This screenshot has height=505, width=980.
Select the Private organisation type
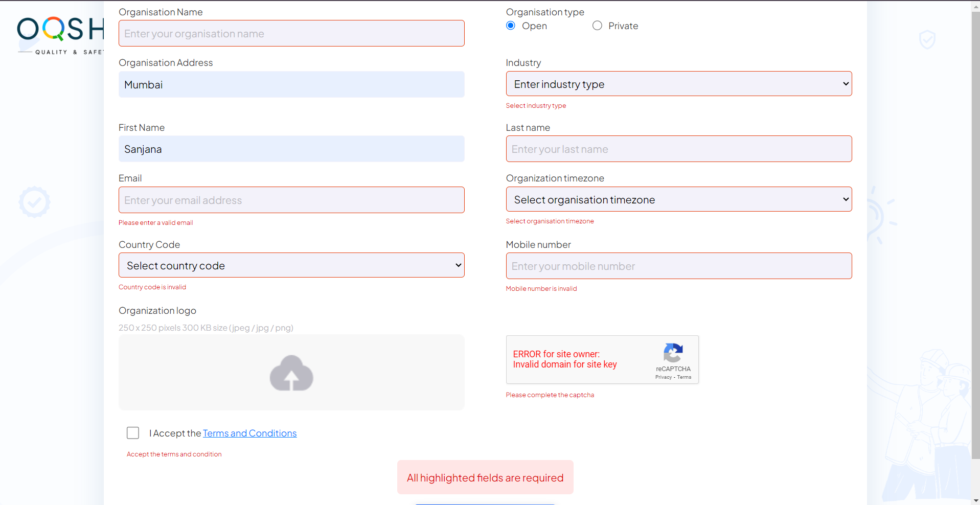(597, 26)
